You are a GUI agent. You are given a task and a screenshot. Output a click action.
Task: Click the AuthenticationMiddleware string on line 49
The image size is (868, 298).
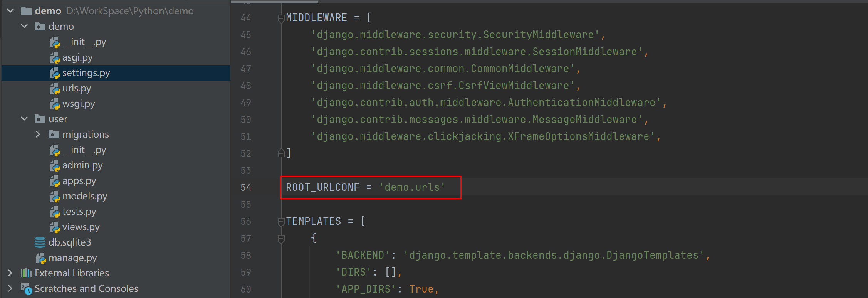tap(486, 103)
